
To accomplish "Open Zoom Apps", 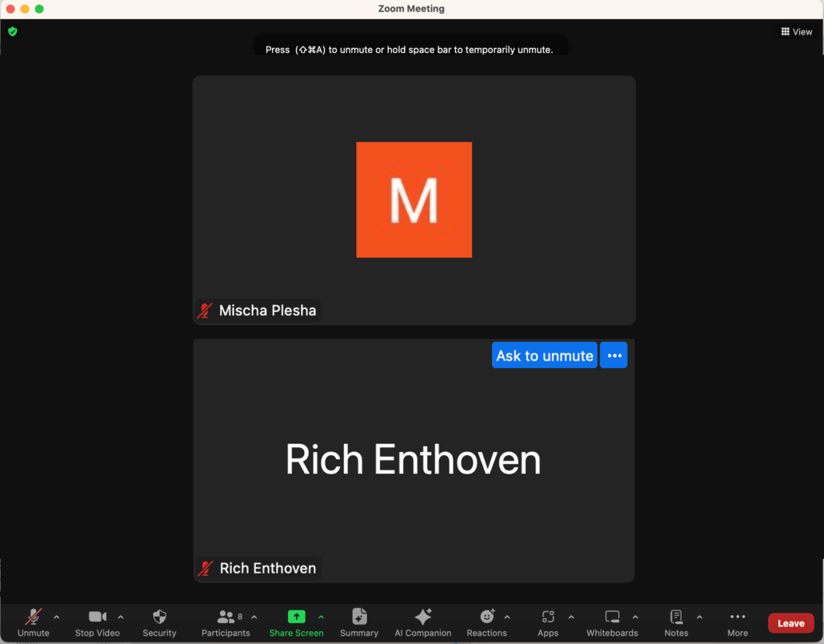I will [x=548, y=623].
